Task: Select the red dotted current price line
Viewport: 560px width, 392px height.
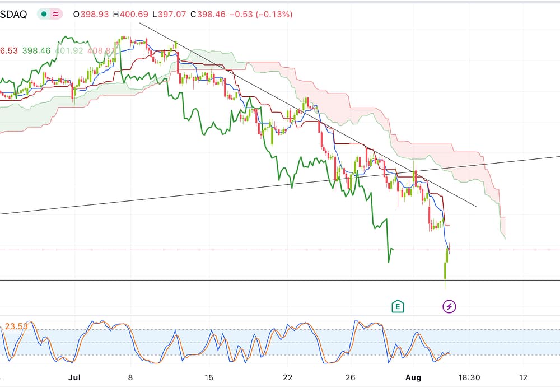Action: (x=224, y=250)
